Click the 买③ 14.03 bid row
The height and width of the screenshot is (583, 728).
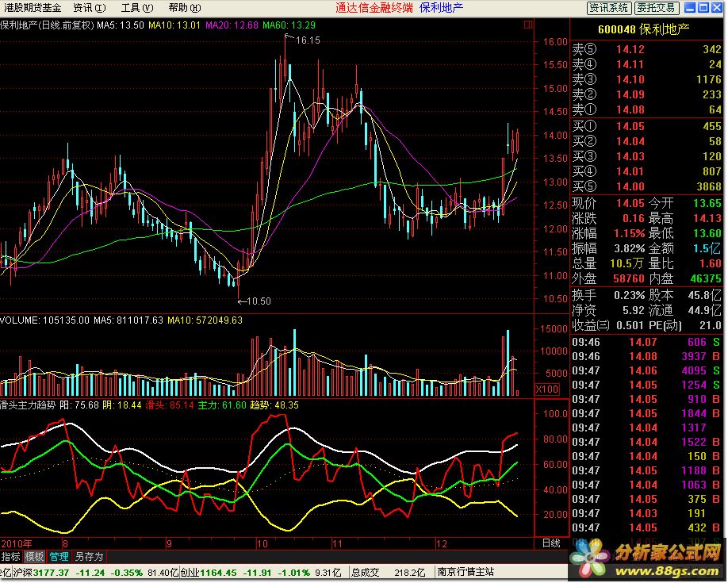pos(646,156)
